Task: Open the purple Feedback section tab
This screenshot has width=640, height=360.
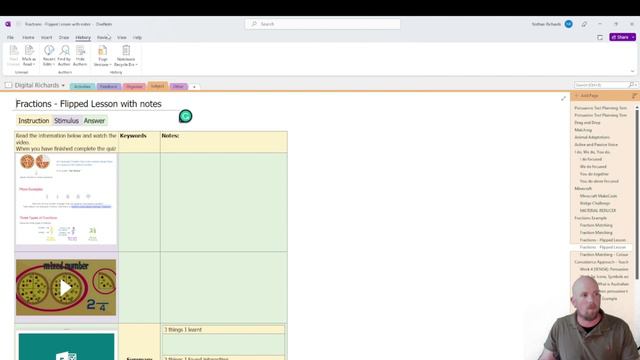Action: [x=109, y=87]
